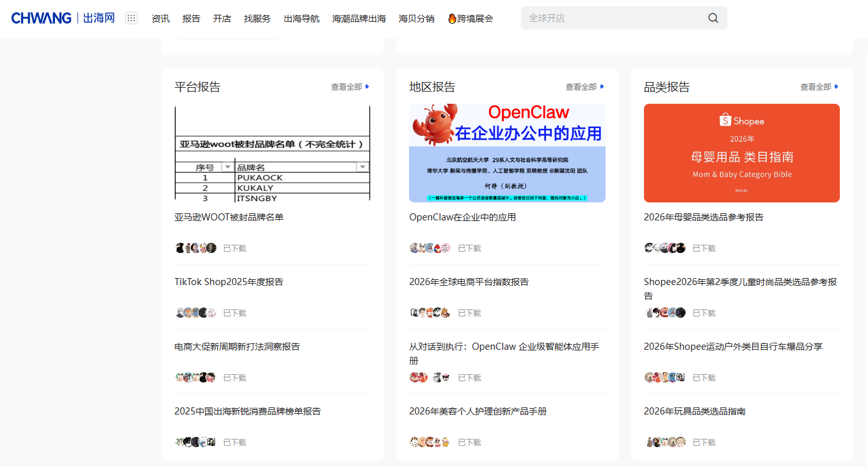Open the nine-dot grid apps menu
This screenshot has width=868, height=467.
tap(131, 18)
